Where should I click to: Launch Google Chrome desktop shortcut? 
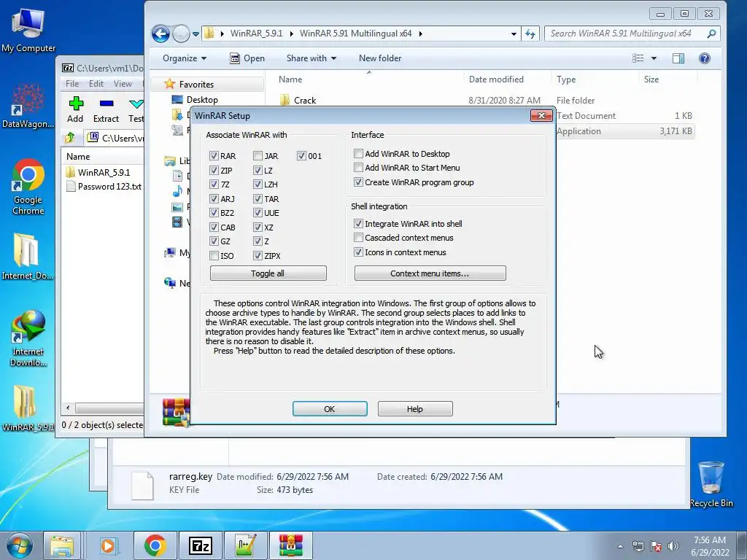tap(28, 187)
